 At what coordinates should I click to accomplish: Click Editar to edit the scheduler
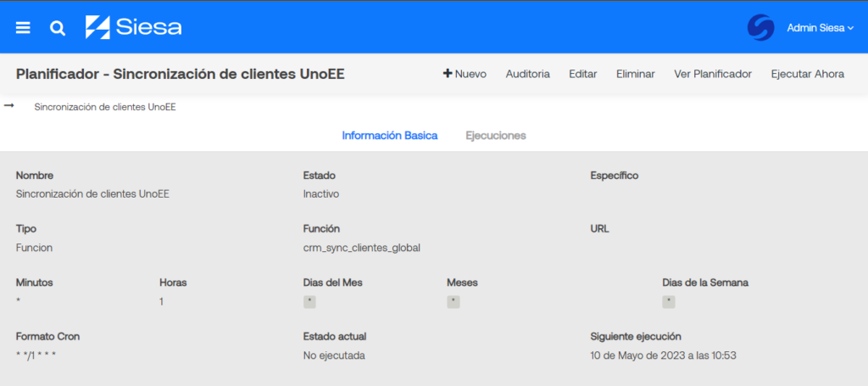coord(583,74)
